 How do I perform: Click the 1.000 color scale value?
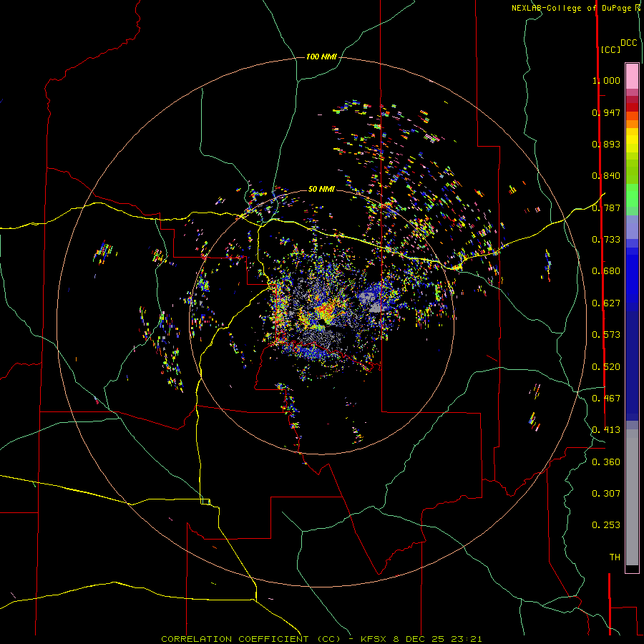(606, 80)
